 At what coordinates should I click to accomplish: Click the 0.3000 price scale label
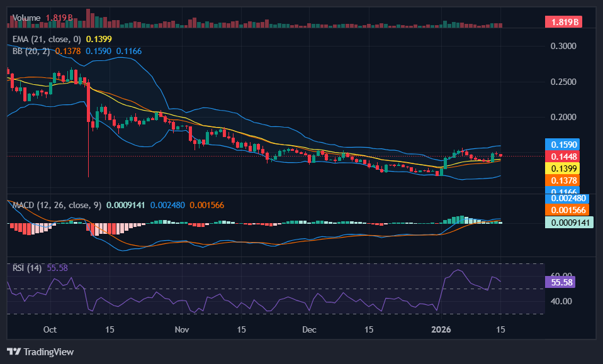pos(563,46)
